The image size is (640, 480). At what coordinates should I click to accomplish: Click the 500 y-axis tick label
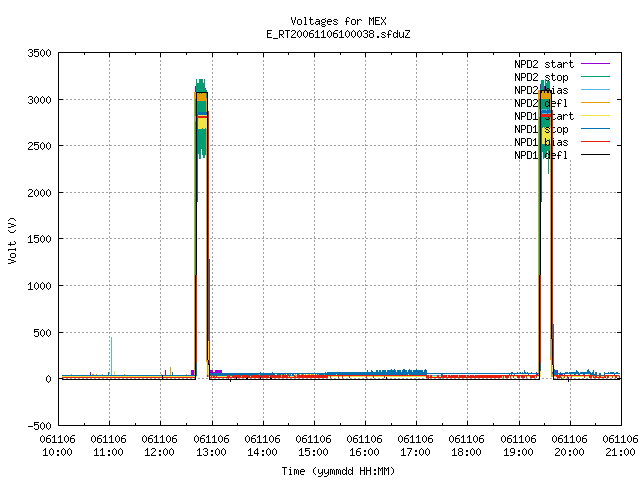43,333
